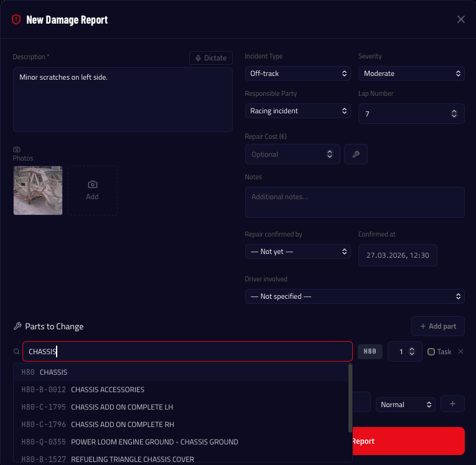The width and height of the screenshot is (476, 465).
Task: Open the Responsible Party dropdown
Action: tap(298, 111)
